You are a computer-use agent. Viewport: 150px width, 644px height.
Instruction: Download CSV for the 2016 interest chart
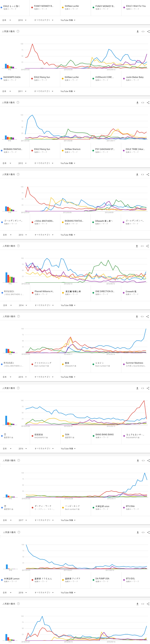(x=138, y=460)
